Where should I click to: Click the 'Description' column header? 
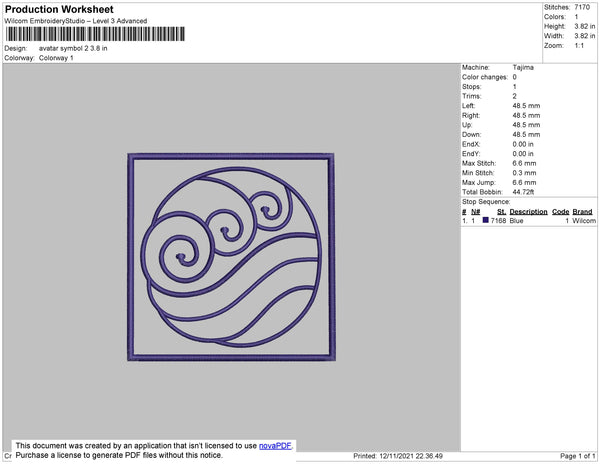(528, 212)
